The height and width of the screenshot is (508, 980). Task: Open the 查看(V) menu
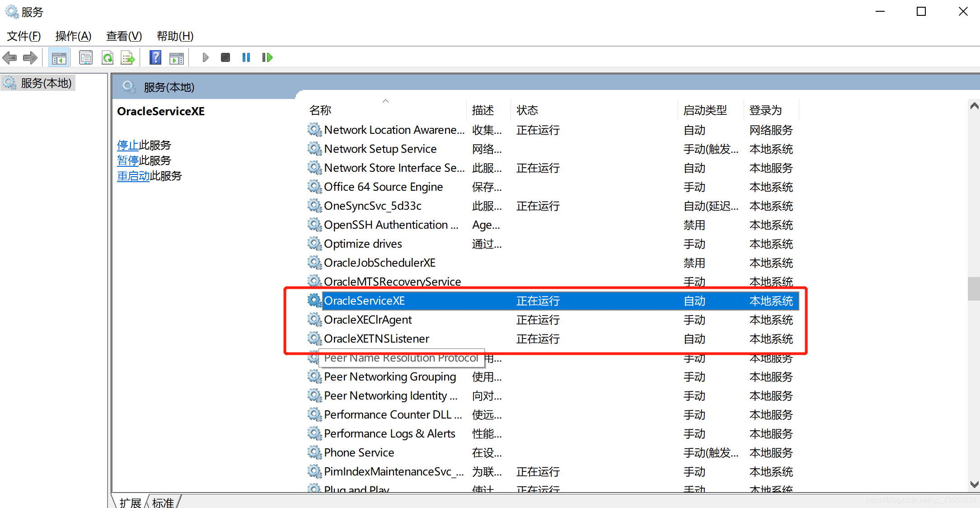124,36
